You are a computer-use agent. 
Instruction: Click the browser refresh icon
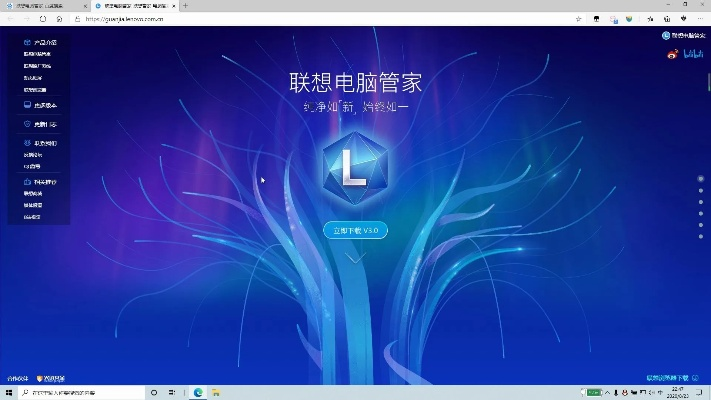click(x=43, y=19)
